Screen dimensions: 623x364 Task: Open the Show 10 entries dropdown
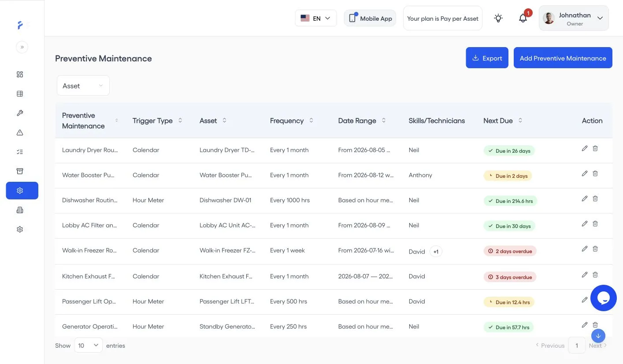88,346
